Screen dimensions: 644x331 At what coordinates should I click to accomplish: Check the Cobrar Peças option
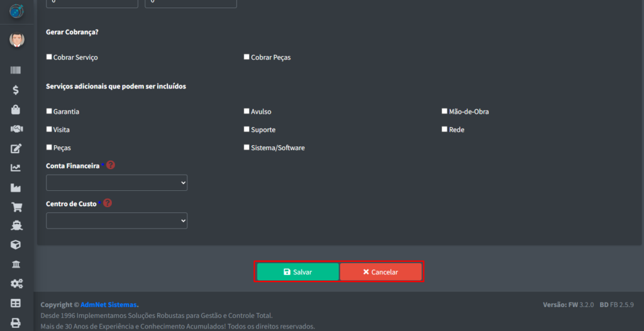[247, 57]
